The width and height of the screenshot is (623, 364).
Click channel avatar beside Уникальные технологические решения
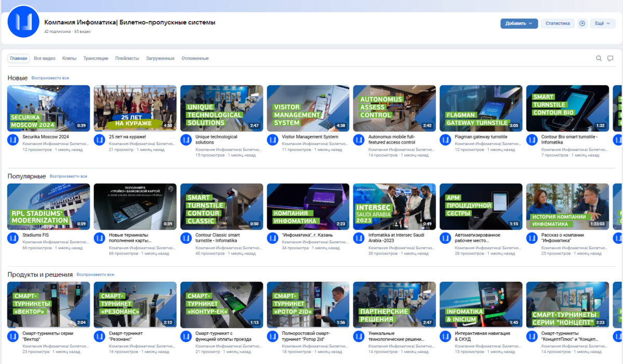tap(359, 337)
